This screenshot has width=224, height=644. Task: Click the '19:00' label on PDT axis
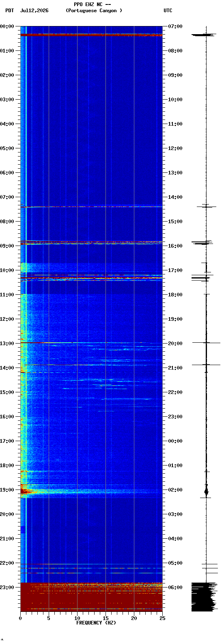click(x=7, y=490)
